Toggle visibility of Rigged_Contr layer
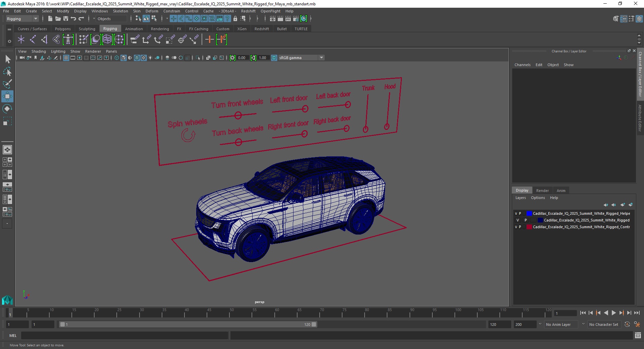The image size is (644, 349). coord(516,227)
